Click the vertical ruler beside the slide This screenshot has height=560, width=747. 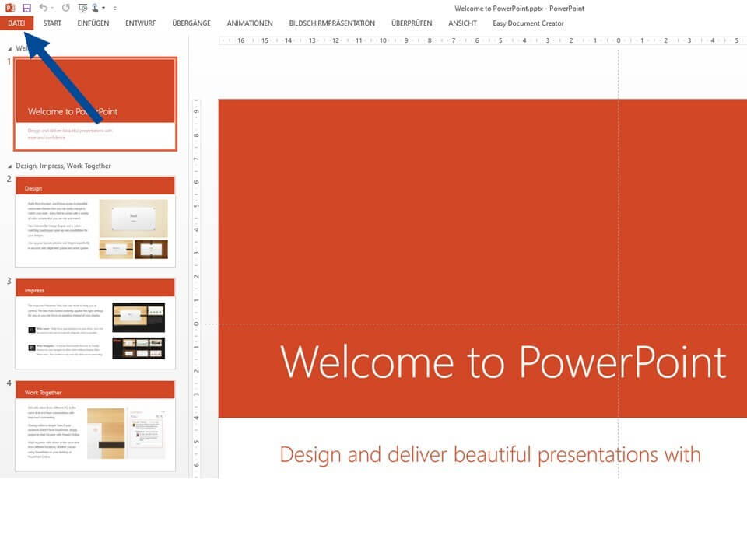pyautogui.click(x=196, y=289)
